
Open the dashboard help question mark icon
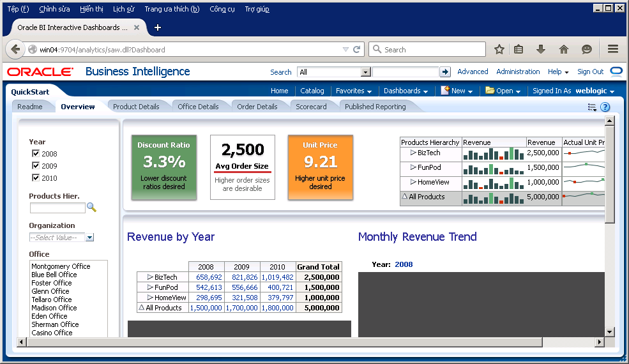pyautogui.click(x=605, y=107)
